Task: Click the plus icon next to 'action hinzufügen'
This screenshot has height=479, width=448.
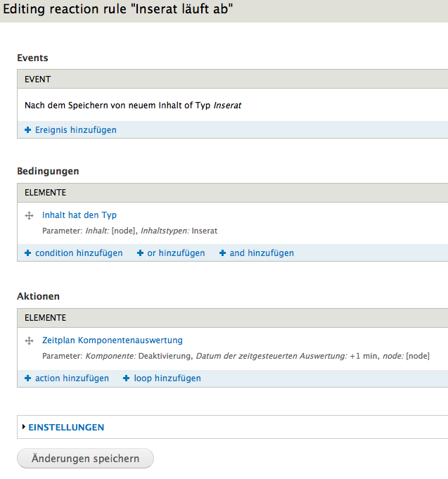Action: [x=28, y=378]
